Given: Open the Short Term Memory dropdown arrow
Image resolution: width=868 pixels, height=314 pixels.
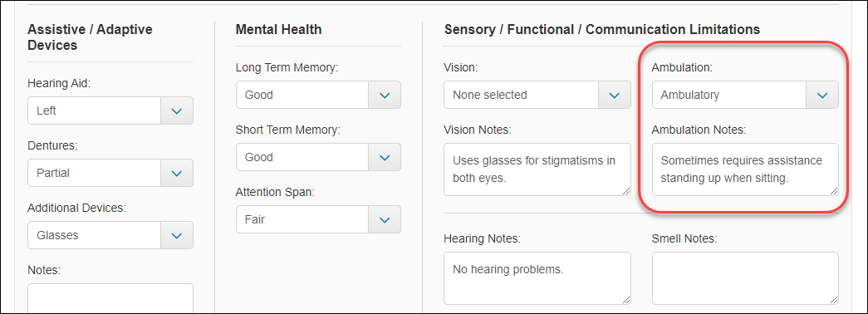Looking at the screenshot, I should tap(385, 157).
